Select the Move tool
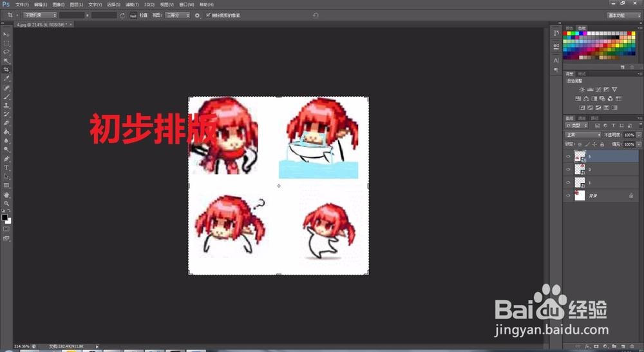This screenshot has height=352, width=644. (x=6, y=34)
